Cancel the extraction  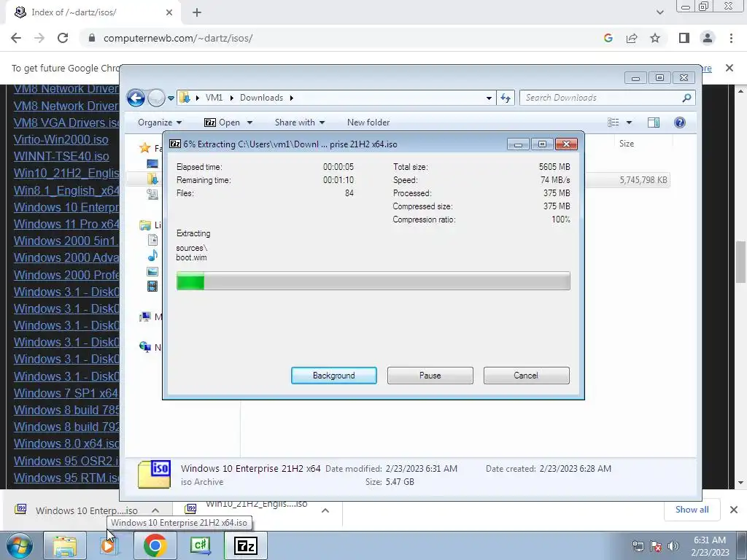click(x=526, y=376)
